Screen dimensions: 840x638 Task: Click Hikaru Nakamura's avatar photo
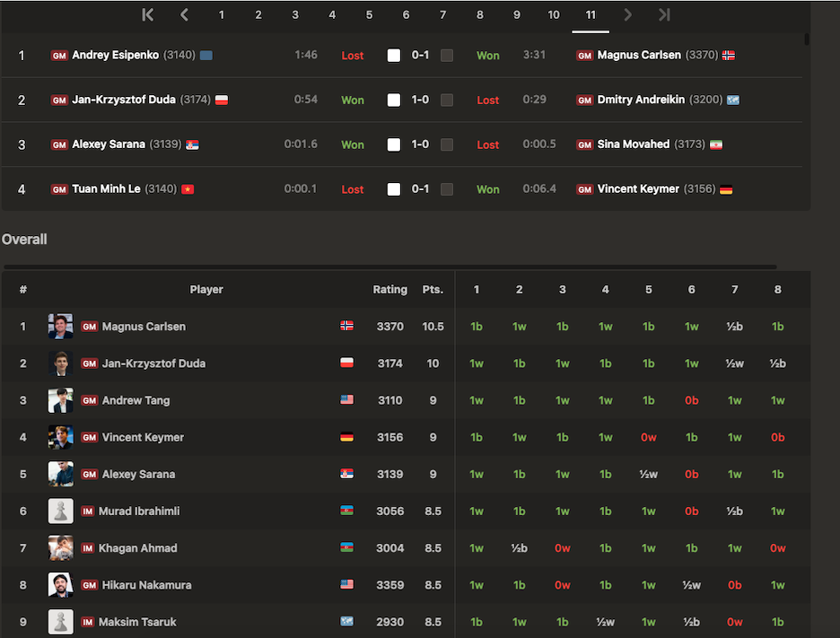point(60,585)
